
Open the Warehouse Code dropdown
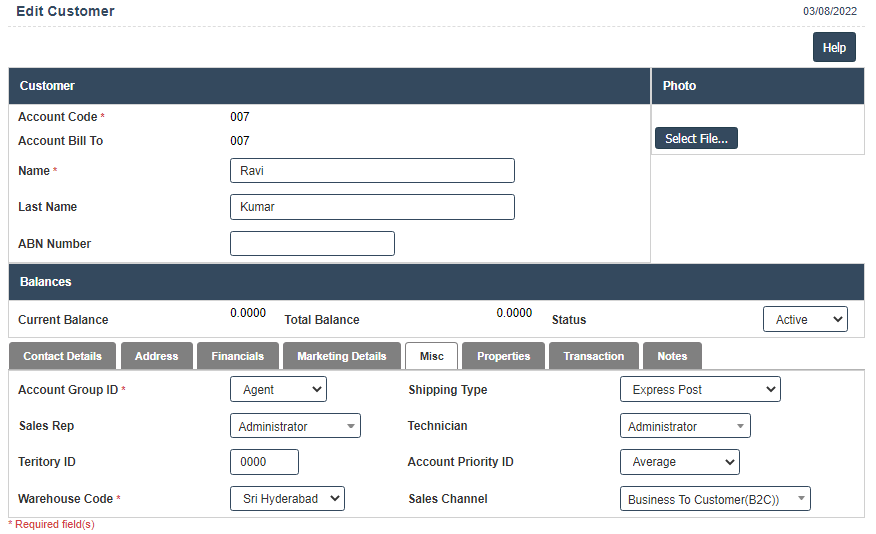287,499
